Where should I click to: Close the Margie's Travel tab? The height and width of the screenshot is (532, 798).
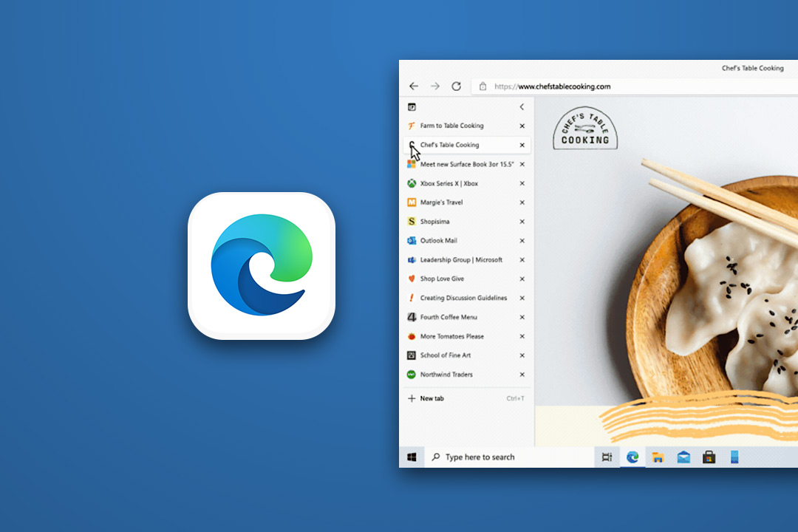point(522,202)
